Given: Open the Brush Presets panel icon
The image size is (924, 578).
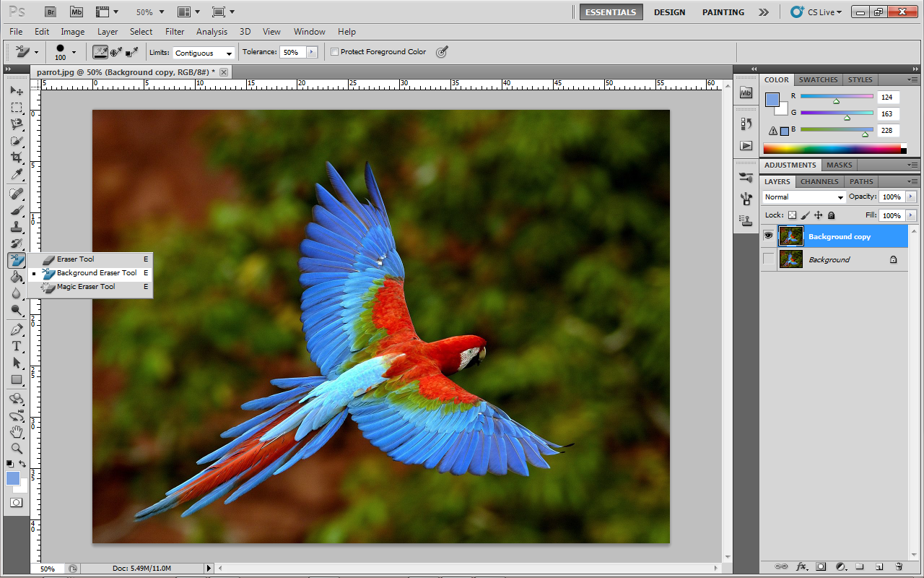Looking at the screenshot, I should coord(746,177).
